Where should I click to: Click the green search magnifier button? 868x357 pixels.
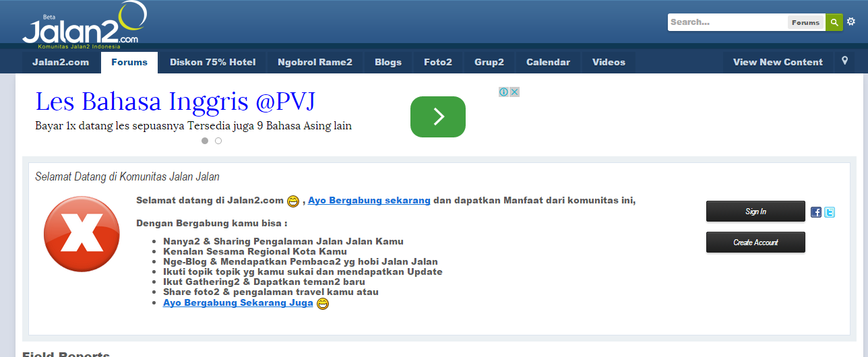click(834, 22)
